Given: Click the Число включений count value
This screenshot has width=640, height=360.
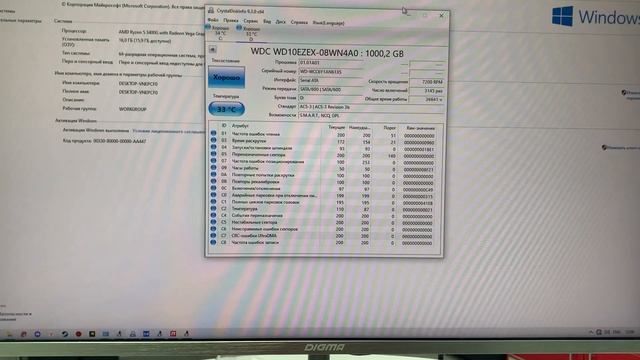Looking at the screenshot, I should pyautogui.click(x=427, y=91).
